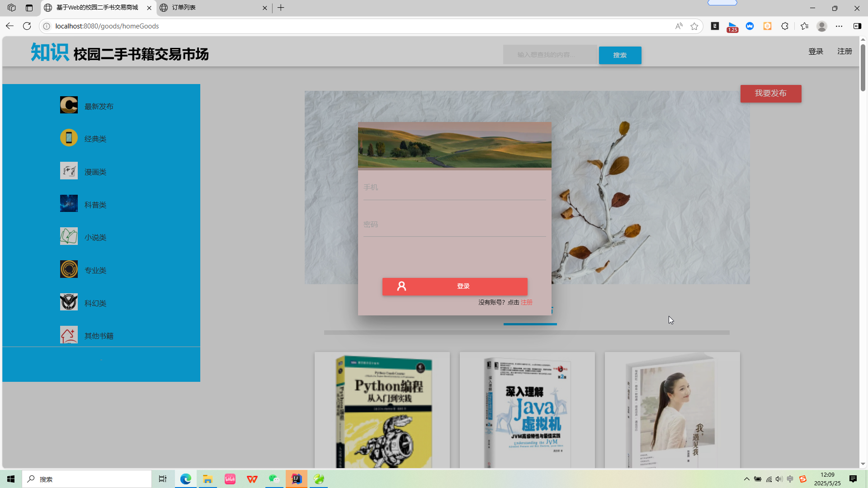The height and width of the screenshot is (488, 868).
Task: Click the 科幻类 category icon
Action: pos(69,302)
